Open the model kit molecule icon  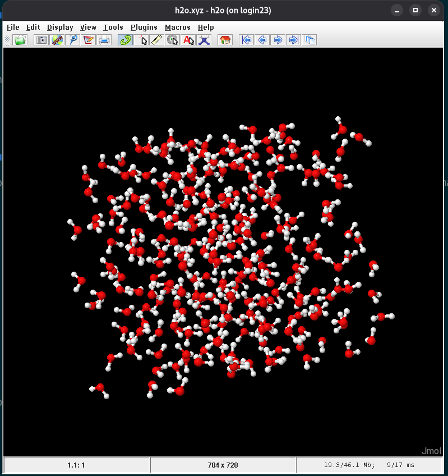coord(204,40)
